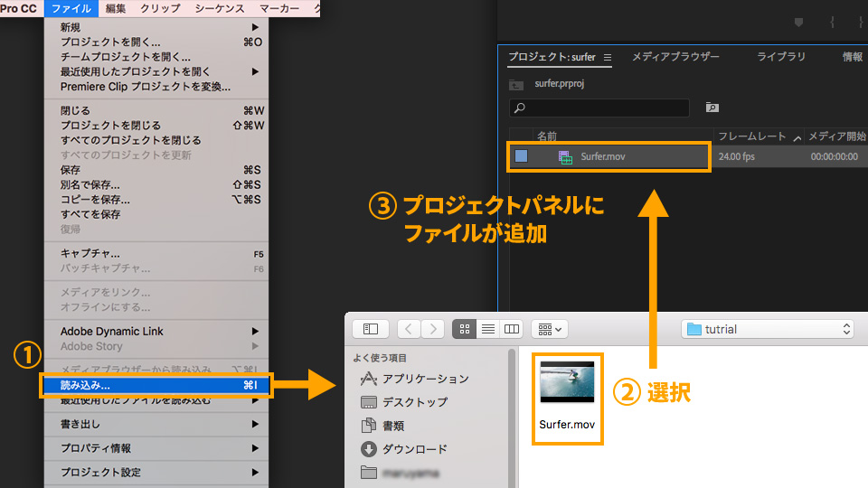Go forward in the file dialog
Image resolution: width=868 pixels, height=488 pixels.
(x=433, y=329)
